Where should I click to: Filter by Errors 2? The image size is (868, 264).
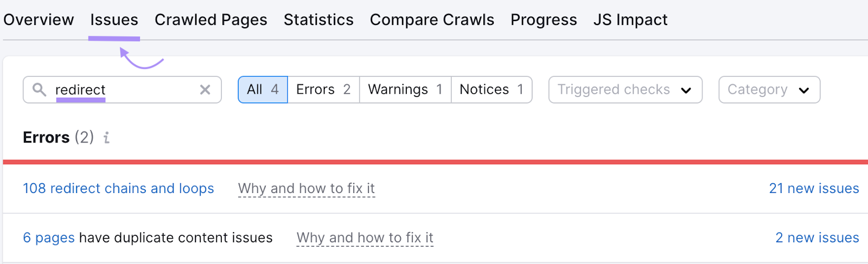[x=323, y=89]
